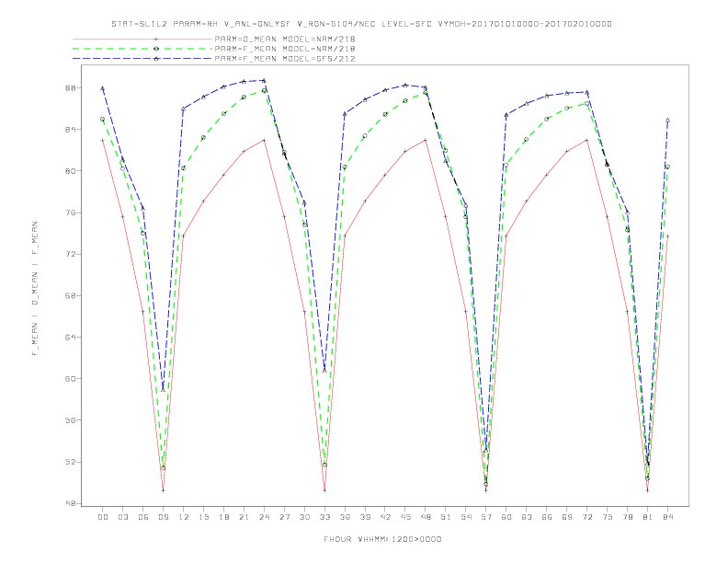Click x-axis tick label 75
Image resolution: width=728 pixels, height=563 pixels.
coord(608,517)
